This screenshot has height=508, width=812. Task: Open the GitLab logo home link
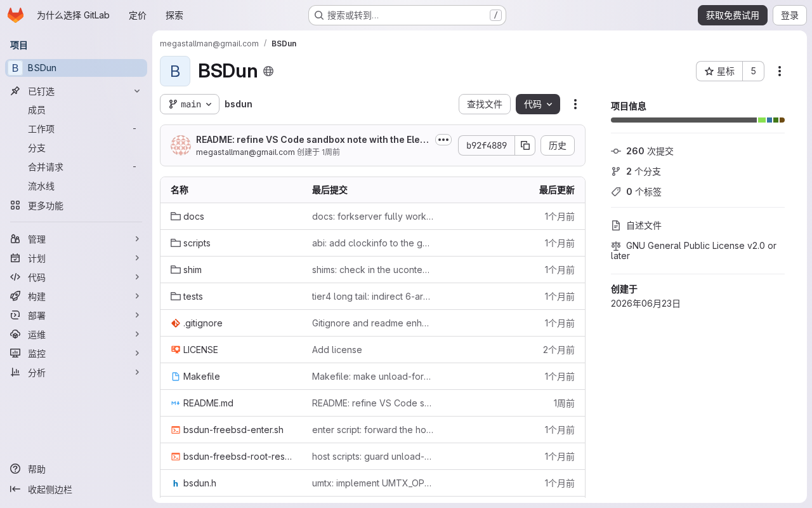(x=15, y=15)
